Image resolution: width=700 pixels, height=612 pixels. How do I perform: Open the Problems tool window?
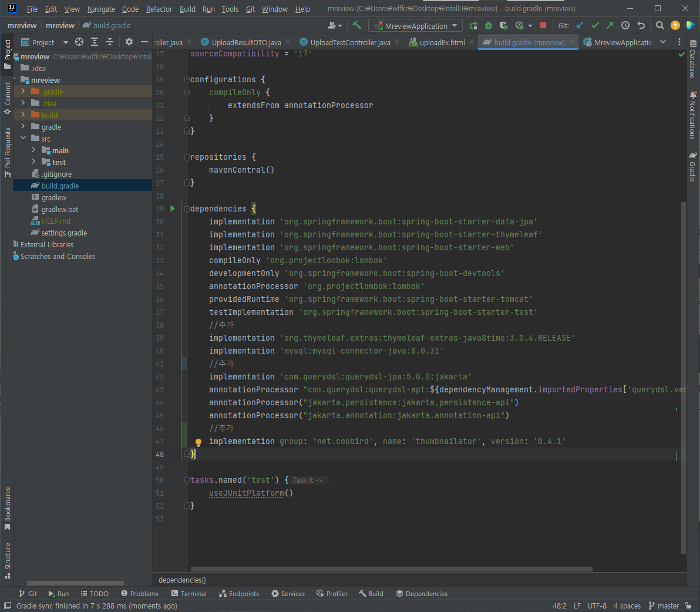point(140,594)
